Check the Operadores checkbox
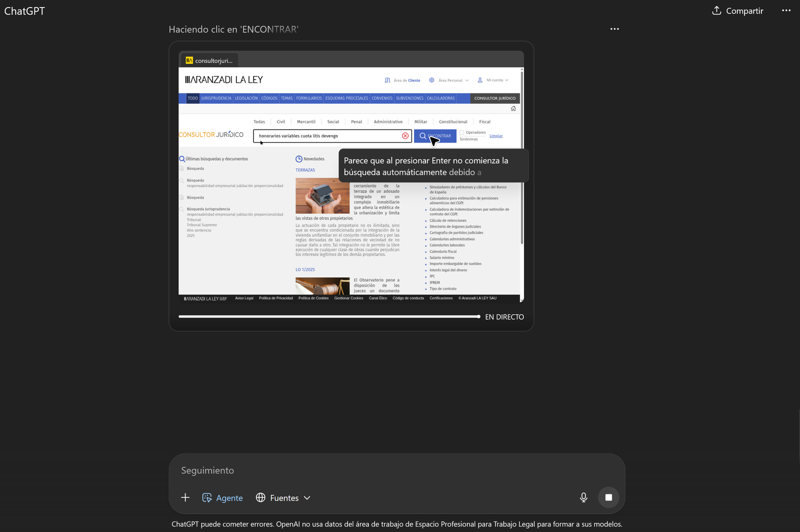 tap(462, 132)
